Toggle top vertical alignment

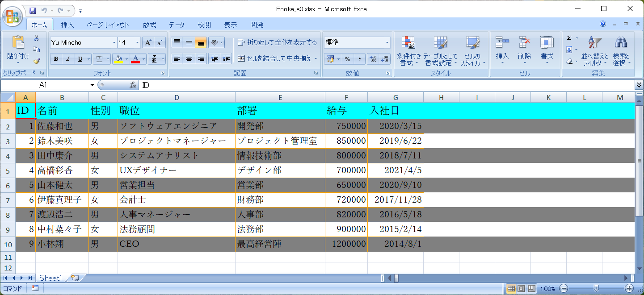(x=177, y=43)
